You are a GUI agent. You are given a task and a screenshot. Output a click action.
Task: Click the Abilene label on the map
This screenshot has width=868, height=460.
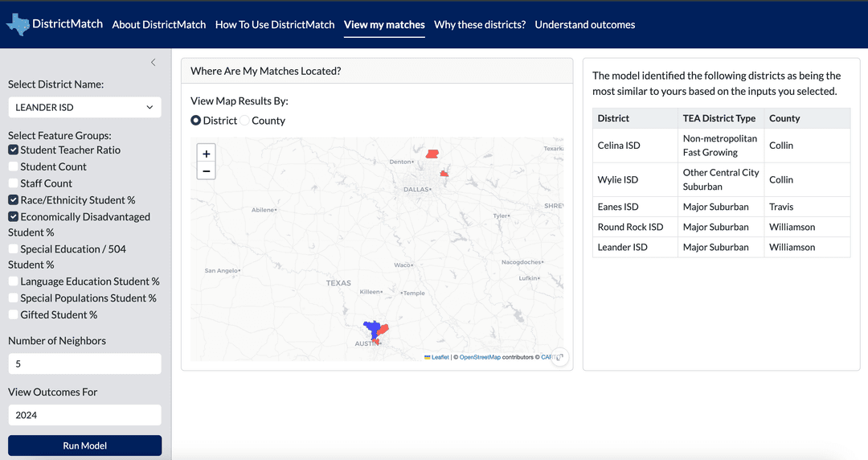pos(263,210)
